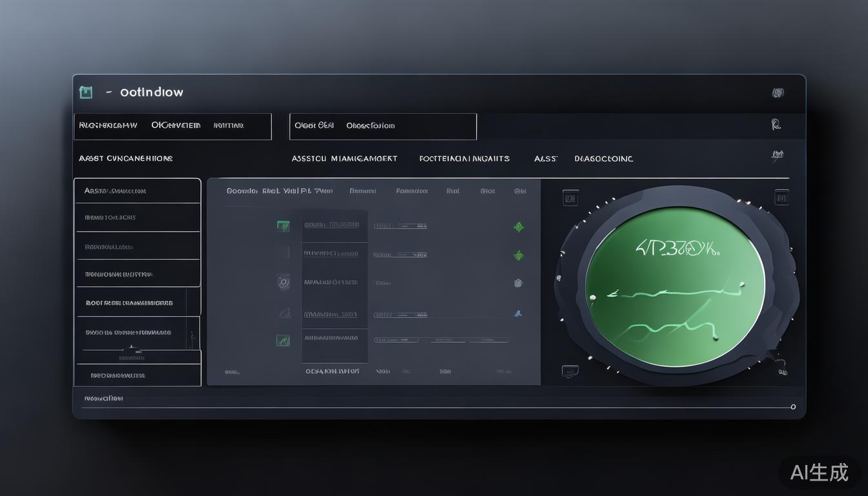
Task: Click the icon at the title bar's right end
Action: pyautogui.click(x=778, y=93)
